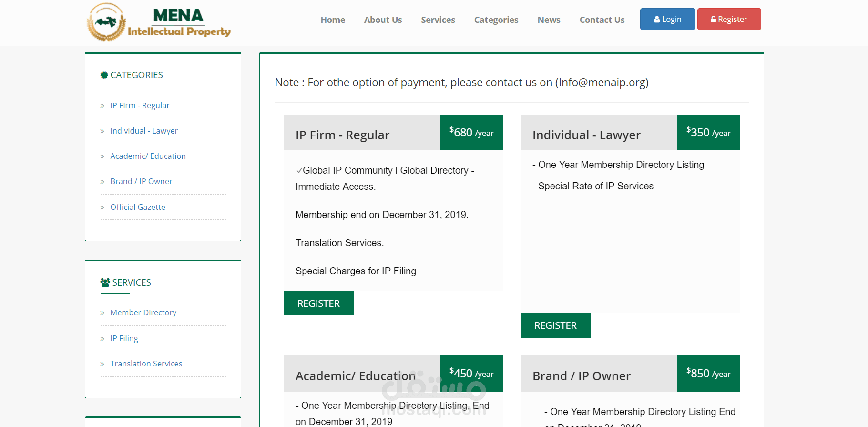868x427 pixels.
Task: Open the Member Directory service link
Action: (143, 312)
